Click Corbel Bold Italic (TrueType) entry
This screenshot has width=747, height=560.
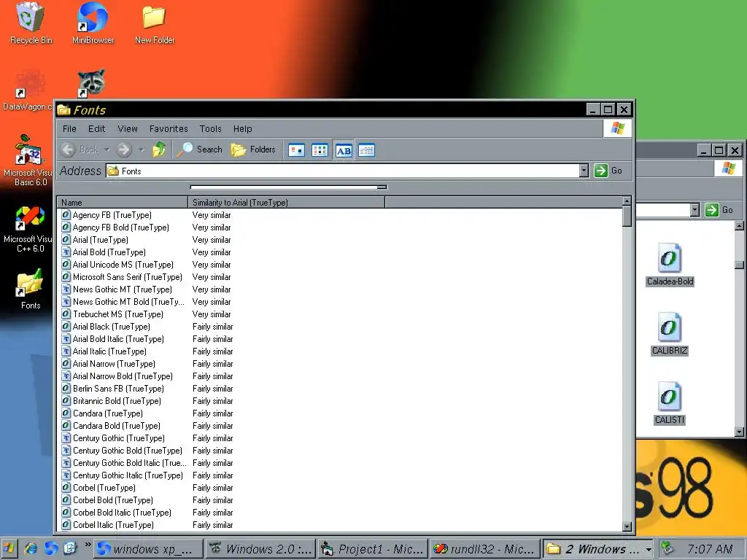click(122, 512)
